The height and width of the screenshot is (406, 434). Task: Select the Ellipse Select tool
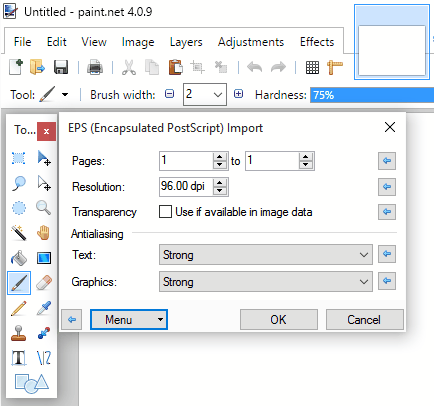[x=19, y=208]
